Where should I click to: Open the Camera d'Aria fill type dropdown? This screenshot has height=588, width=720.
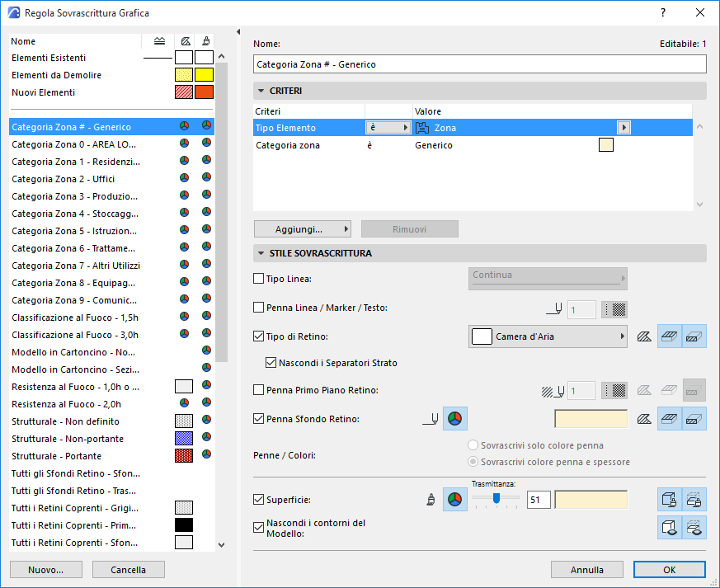(x=548, y=336)
